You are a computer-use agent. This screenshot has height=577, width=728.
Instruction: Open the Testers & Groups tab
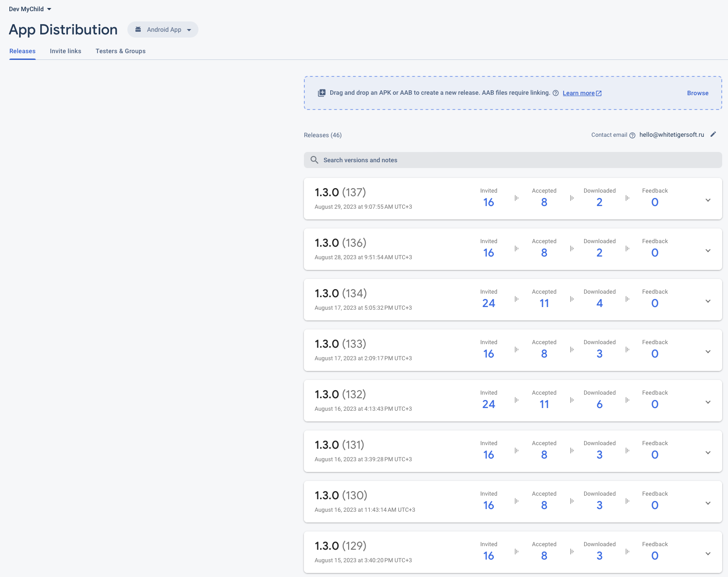coord(121,51)
